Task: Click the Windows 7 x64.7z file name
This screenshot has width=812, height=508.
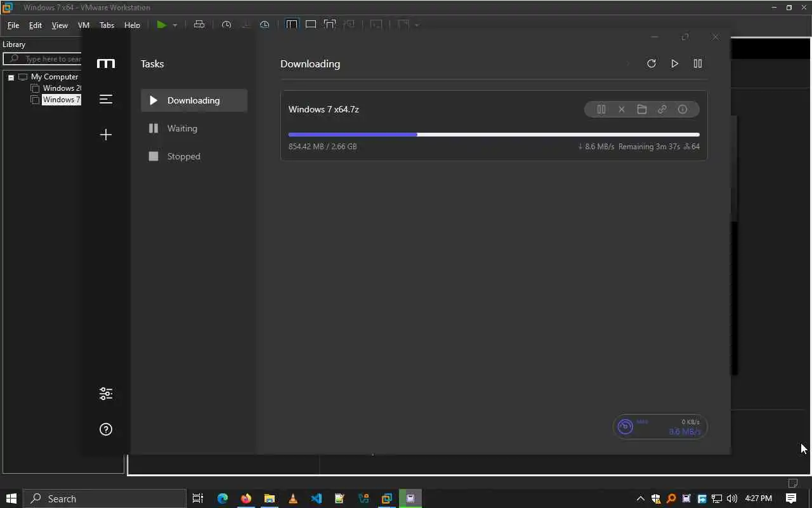Action: tap(324, 109)
